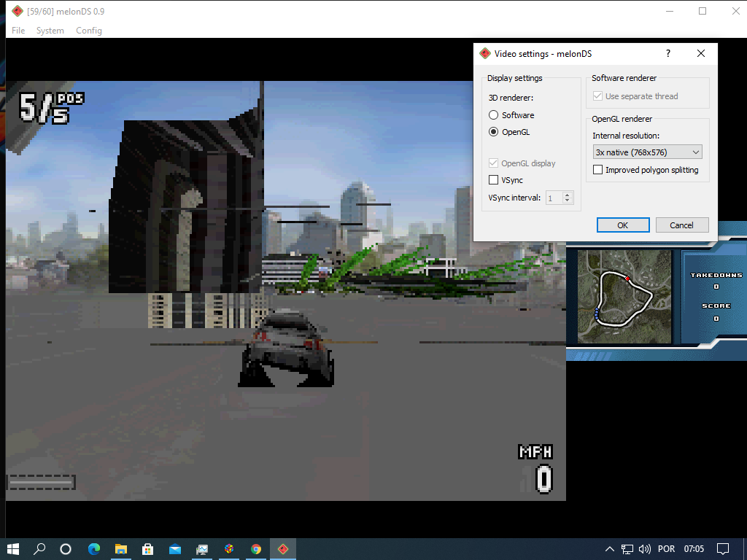Click the melonDS icon in the Video settings dialog
747x560 pixels.
pos(484,53)
